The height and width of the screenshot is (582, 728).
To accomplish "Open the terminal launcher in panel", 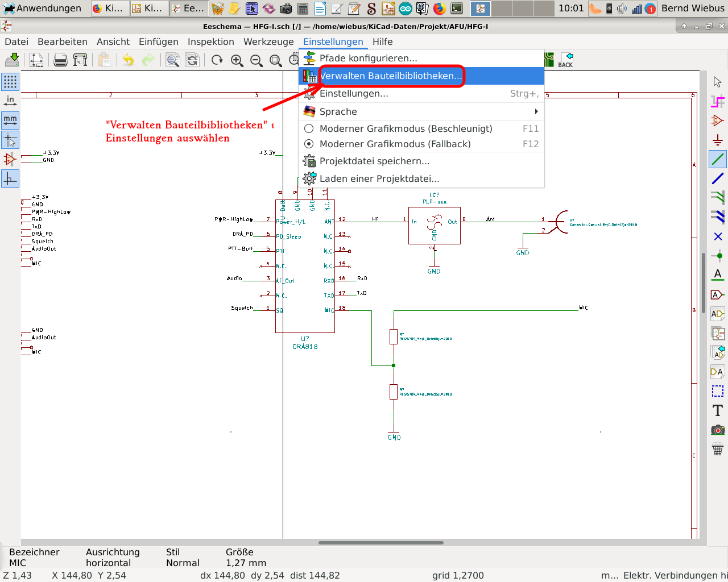I will [x=457, y=8].
